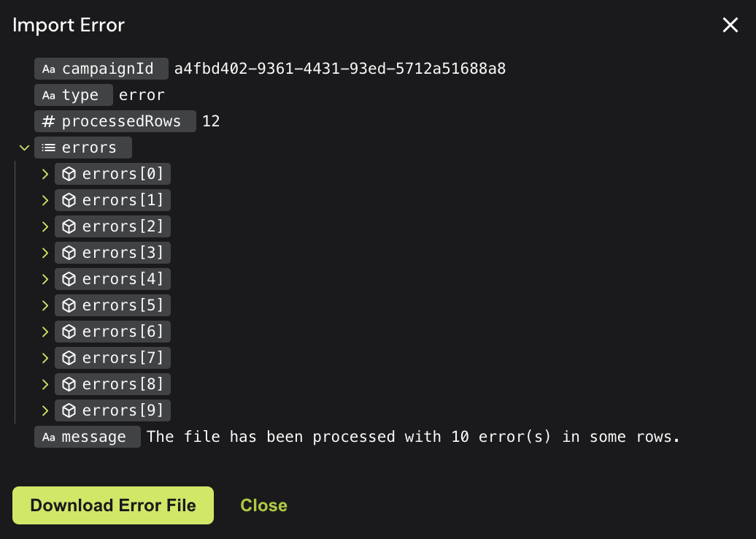
Task: Collapse the errors array node
Action: pyautogui.click(x=24, y=148)
